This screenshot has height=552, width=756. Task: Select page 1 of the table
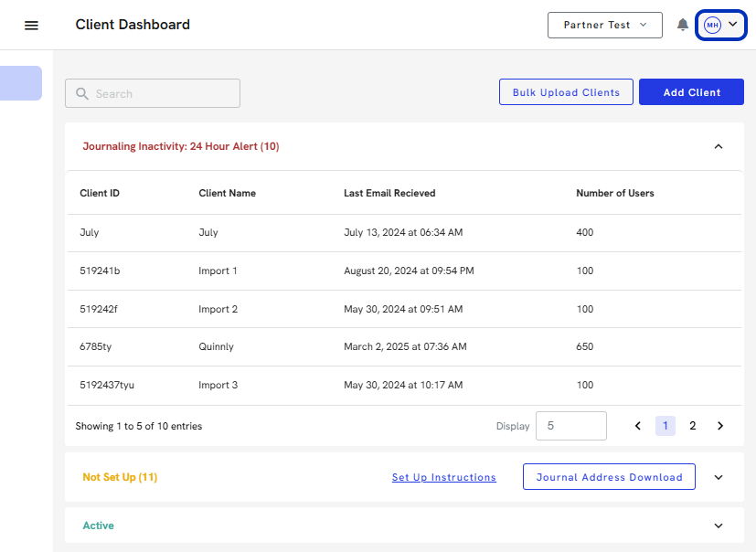tap(665, 426)
